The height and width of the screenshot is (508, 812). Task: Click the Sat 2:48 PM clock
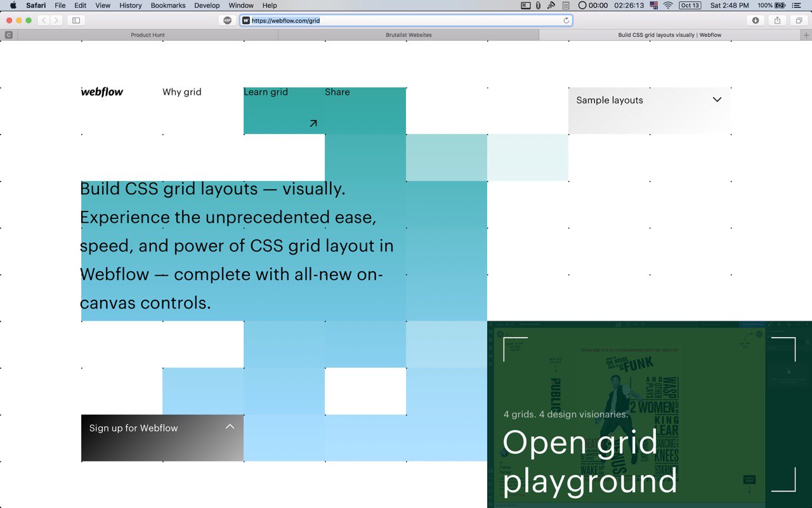tap(730, 5)
